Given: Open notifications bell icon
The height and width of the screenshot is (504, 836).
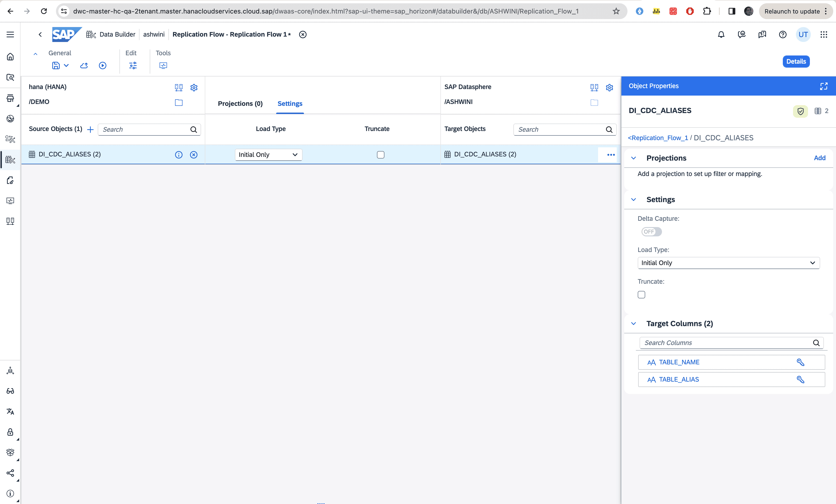Looking at the screenshot, I should click(x=721, y=34).
